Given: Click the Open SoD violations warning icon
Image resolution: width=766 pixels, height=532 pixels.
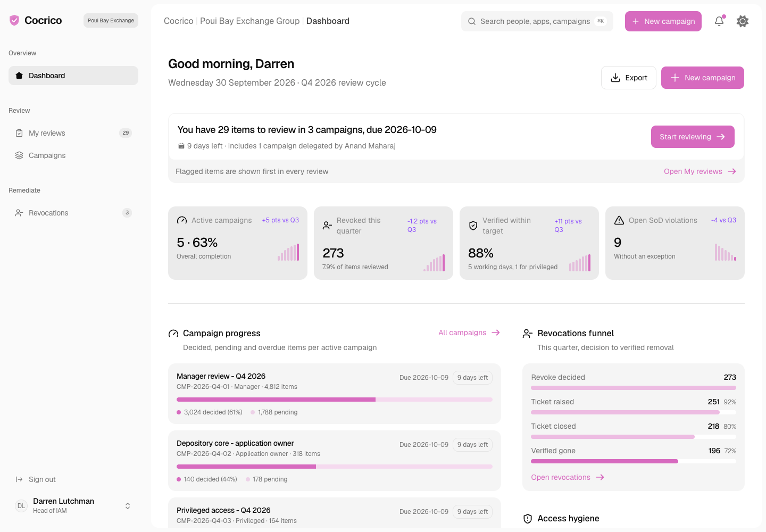Looking at the screenshot, I should point(619,220).
